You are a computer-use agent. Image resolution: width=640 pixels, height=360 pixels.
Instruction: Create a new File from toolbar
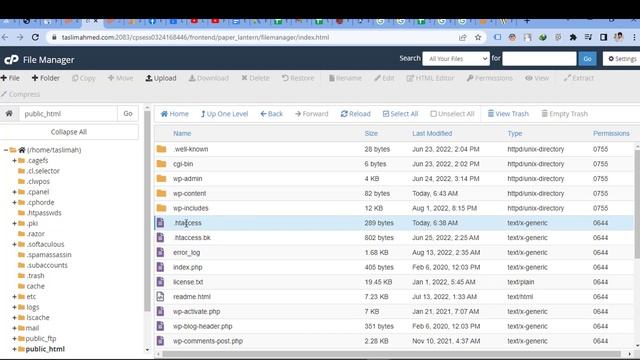(10, 78)
